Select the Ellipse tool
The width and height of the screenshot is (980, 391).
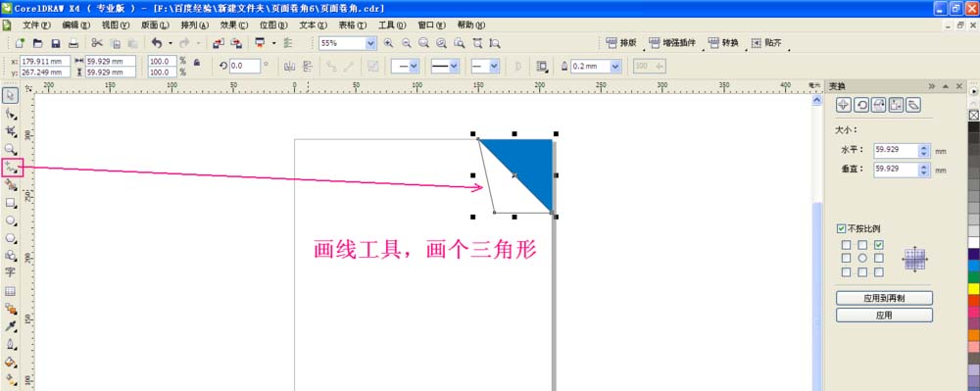tap(11, 220)
